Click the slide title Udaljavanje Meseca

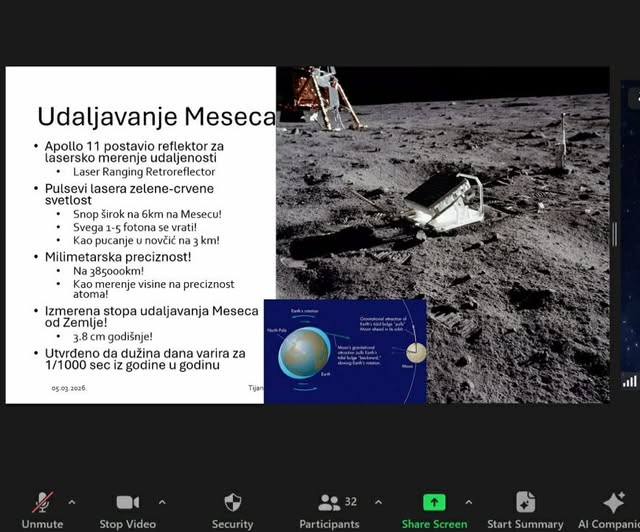[x=156, y=117]
